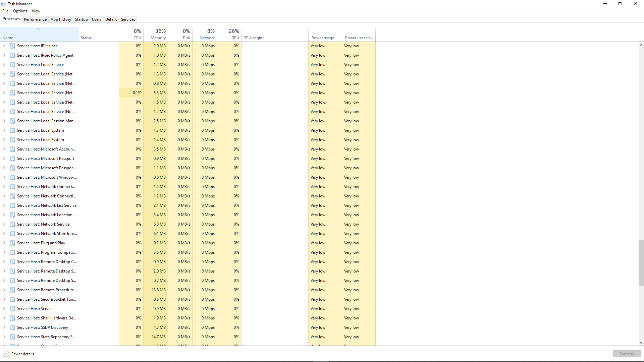This screenshot has height=362, width=644.
Task: Click the gear icon for Service Host: SSDP Discovery
Action: [12, 327]
